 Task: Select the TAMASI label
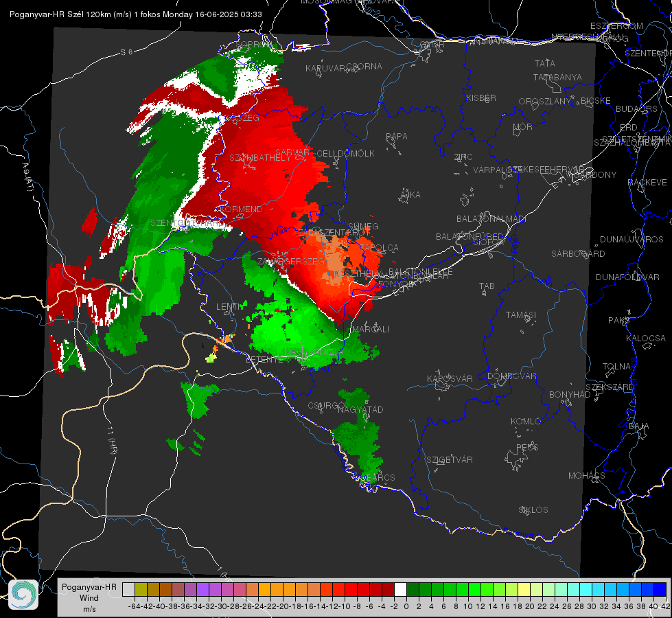[x=521, y=314]
